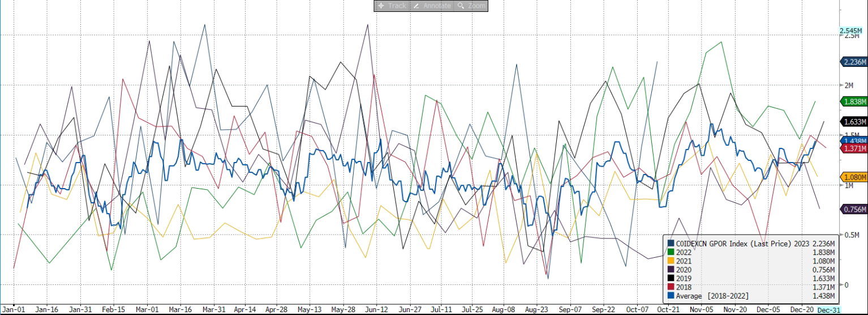The width and height of the screenshot is (868, 315).
Task: Click the green 2022 legend swatch
Action: pos(671,252)
